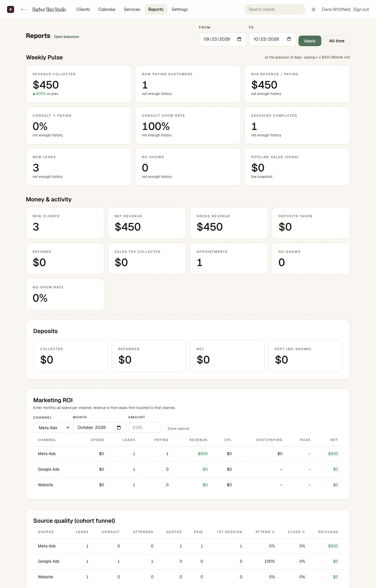Click the October 2026 month field

99,427
